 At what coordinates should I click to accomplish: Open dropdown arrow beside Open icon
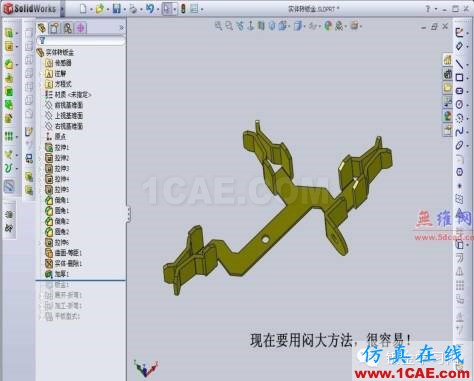point(107,9)
